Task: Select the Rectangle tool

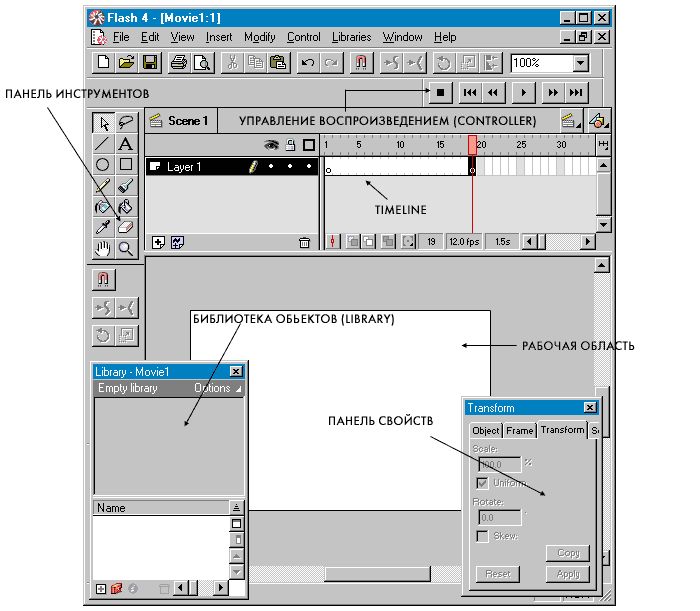Action: click(126, 165)
